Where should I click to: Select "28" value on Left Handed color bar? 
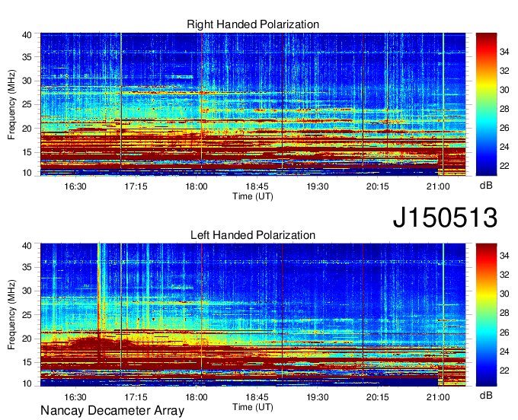[504, 313]
